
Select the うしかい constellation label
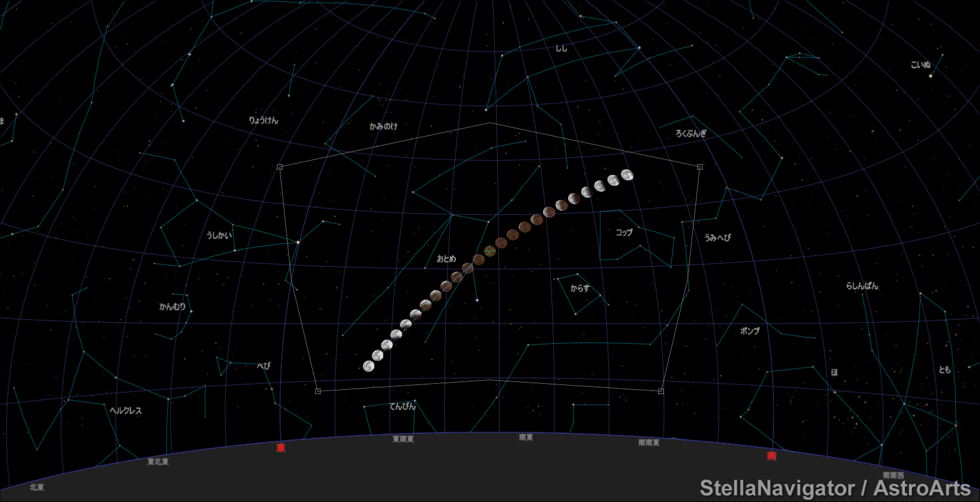[x=219, y=236]
